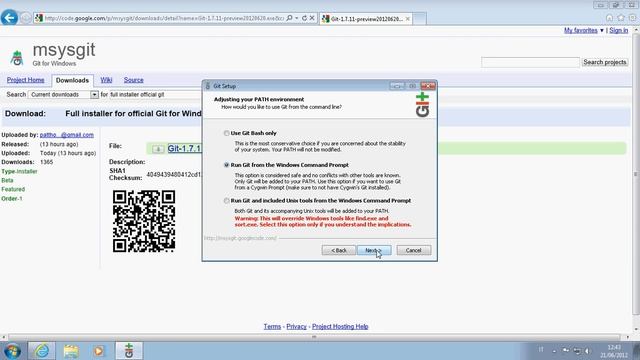The width and height of the screenshot is (640, 360).
Task: Switch to the Git Setup taskbar item
Action: 129,351
